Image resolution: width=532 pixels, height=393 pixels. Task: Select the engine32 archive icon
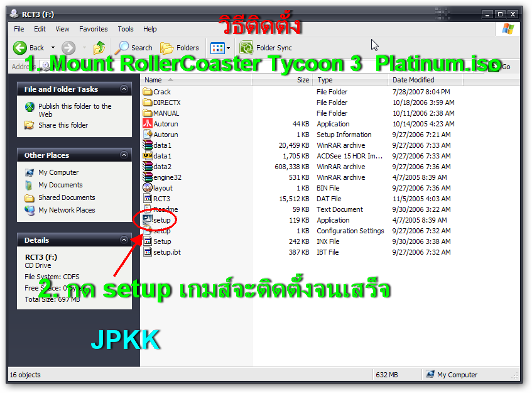(147, 177)
